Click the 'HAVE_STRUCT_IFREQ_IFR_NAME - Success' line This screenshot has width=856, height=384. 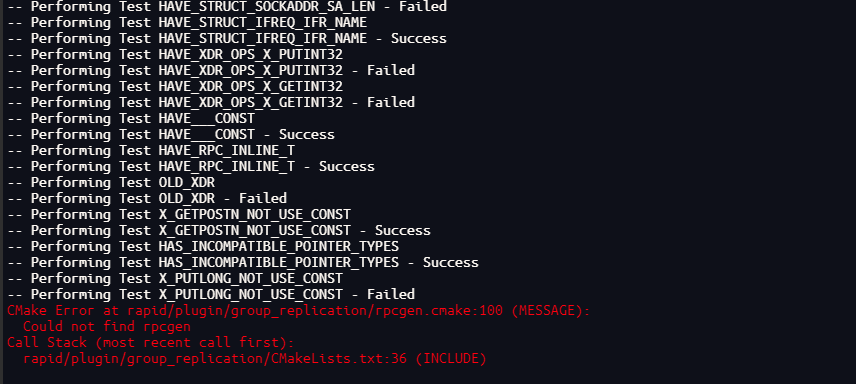coord(227,39)
